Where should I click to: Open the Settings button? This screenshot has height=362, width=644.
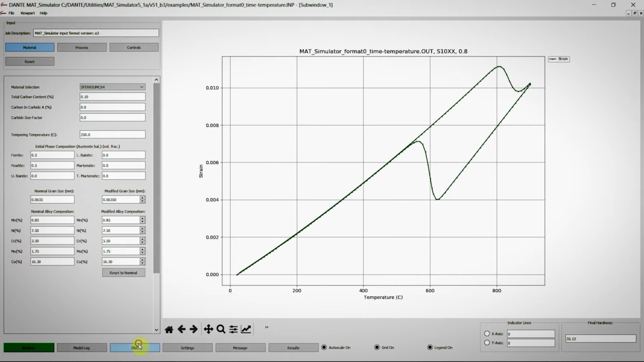click(x=187, y=347)
